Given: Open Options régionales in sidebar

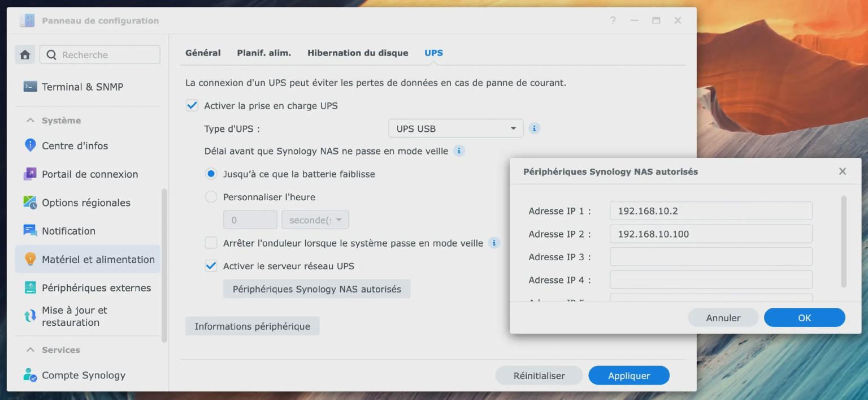Looking at the screenshot, I should click(86, 203).
